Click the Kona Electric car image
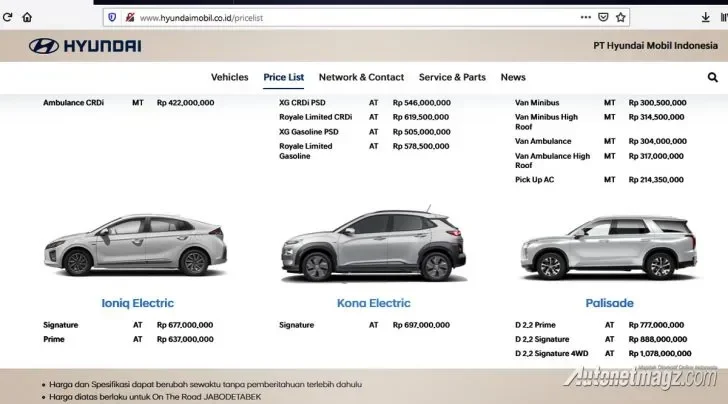The width and height of the screenshot is (728, 404). [x=374, y=244]
